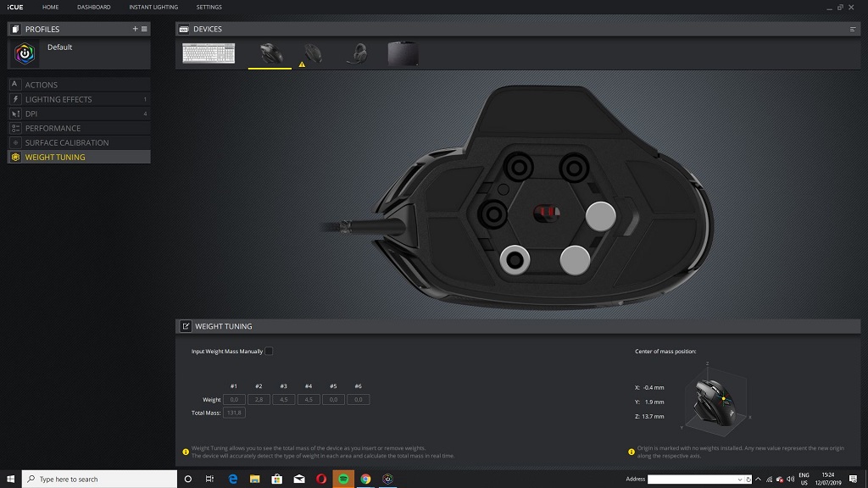Enable Input Weight Mass Manually checkbox
Screen dimensions: 868x488
(x=269, y=351)
